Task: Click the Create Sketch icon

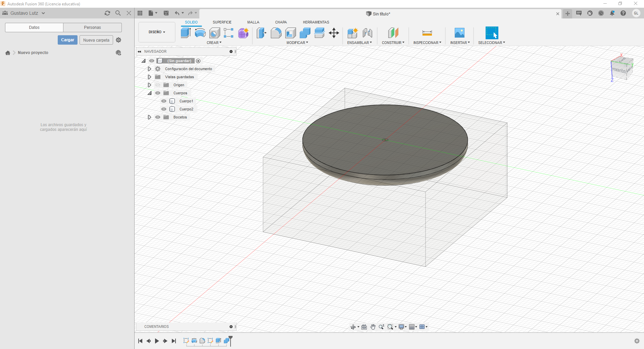Action: tap(229, 33)
